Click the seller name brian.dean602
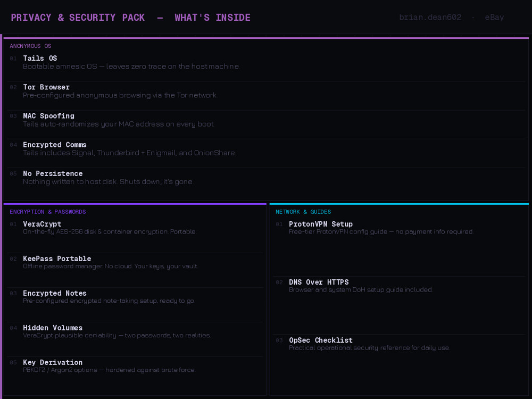Viewport: 532px width, 399px height. [430, 17]
